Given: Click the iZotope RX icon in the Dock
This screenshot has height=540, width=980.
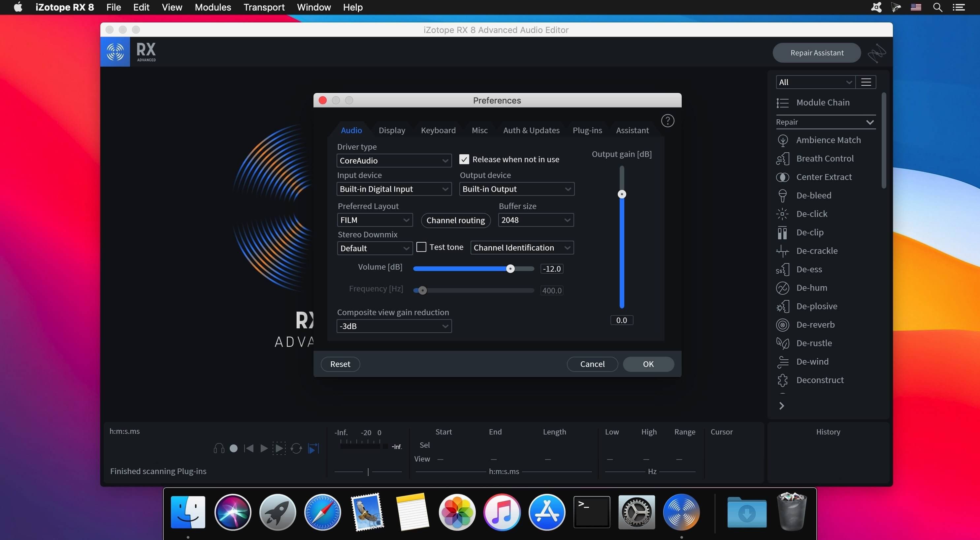Looking at the screenshot, I should 681,512.
